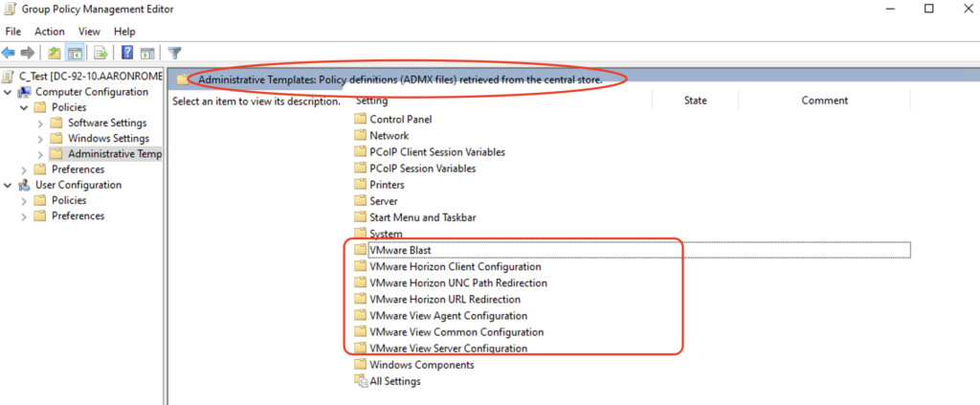Toggle the Show/Hide Action Pane icon

pyautogui.click(x=147, y=53)
